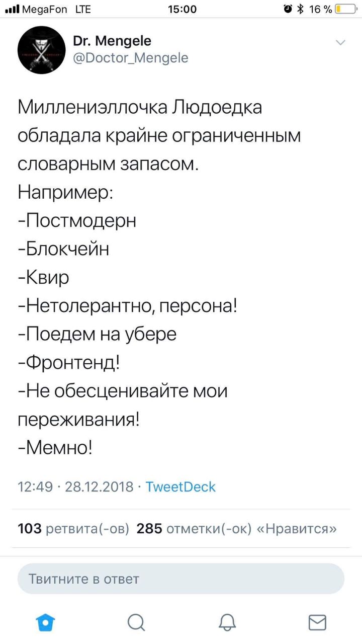This screenshot has height=644, width=362.
Task: Expand the tweet options chevron
Action: click(x=340, y=42)
